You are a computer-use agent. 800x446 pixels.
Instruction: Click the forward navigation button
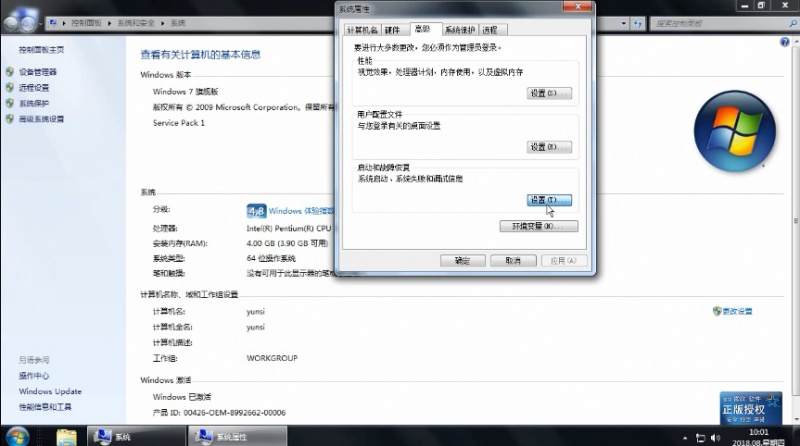(29, 23)
